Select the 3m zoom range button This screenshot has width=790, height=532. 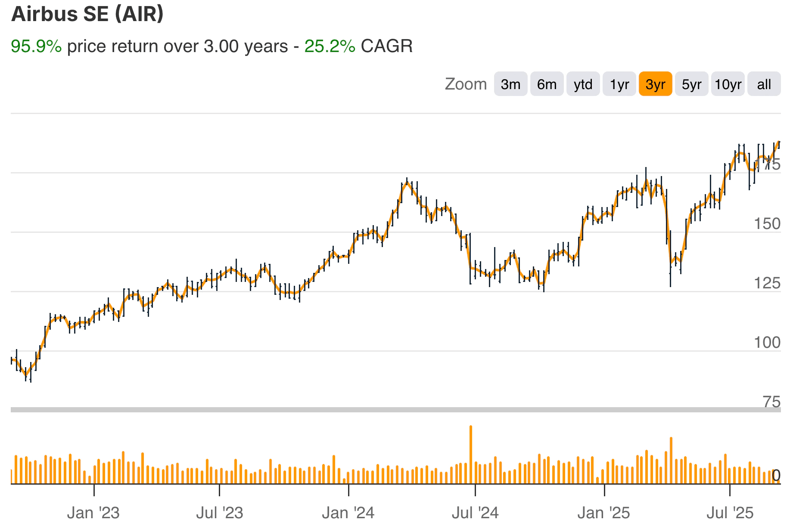pyautogui.click(x=510, y=84)
